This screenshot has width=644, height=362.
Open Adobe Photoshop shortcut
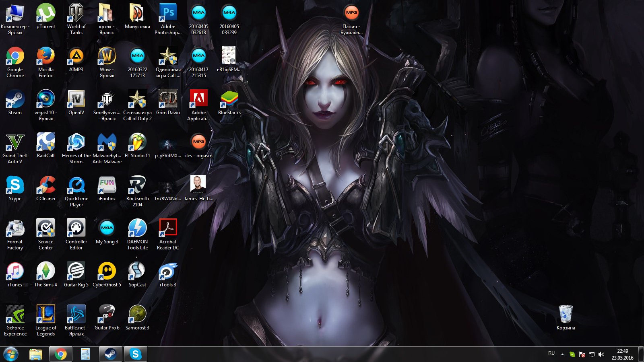tap(168, 13)
